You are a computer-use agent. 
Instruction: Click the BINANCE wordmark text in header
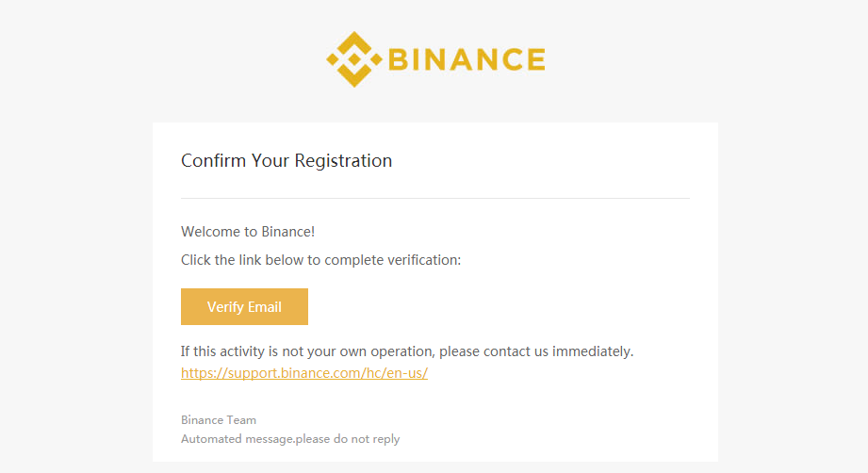[467, 60]
